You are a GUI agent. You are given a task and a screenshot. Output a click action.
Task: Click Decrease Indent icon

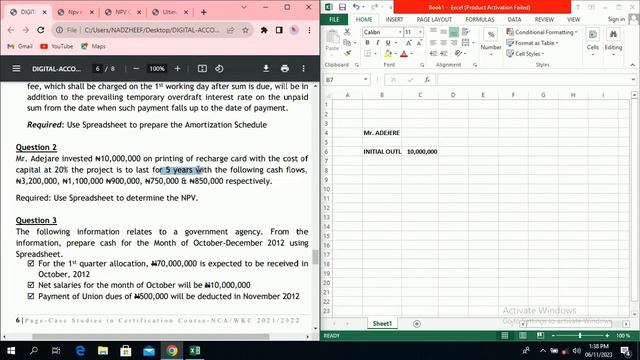tap(433, 53)
